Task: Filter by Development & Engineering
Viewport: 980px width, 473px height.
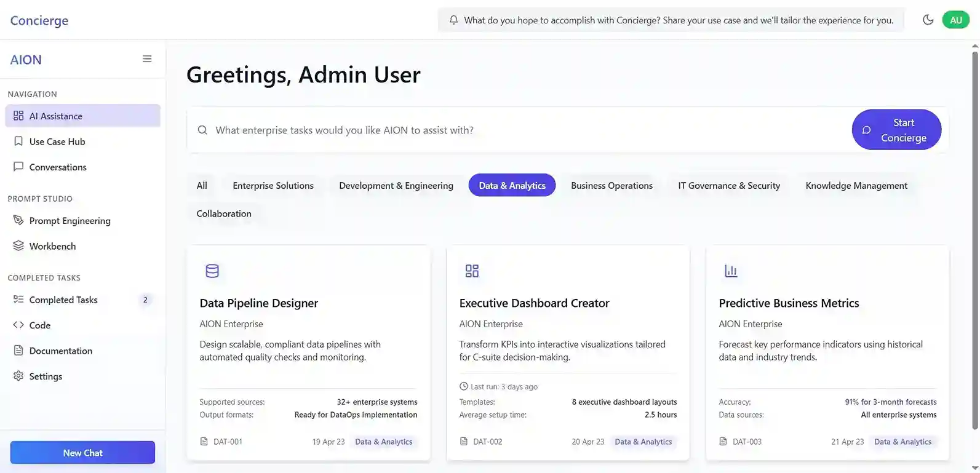Action: (x=396, y=185)
